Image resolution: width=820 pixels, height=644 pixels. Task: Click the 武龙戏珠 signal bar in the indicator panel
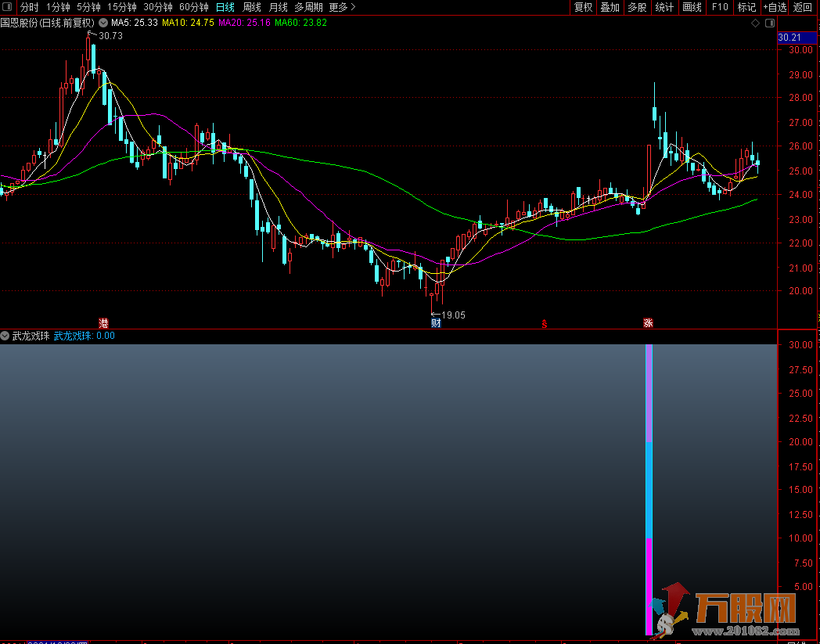tap(649, 490)
